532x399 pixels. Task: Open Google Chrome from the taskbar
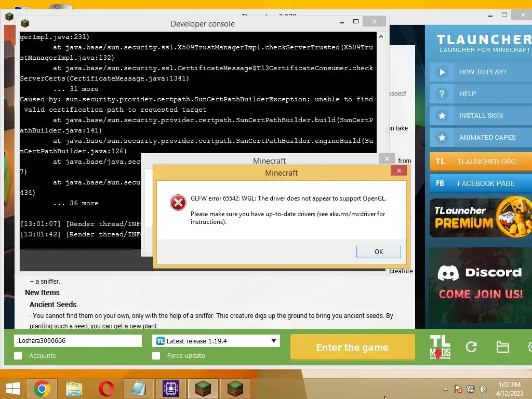pyautogui.click(x=42, y=389)
